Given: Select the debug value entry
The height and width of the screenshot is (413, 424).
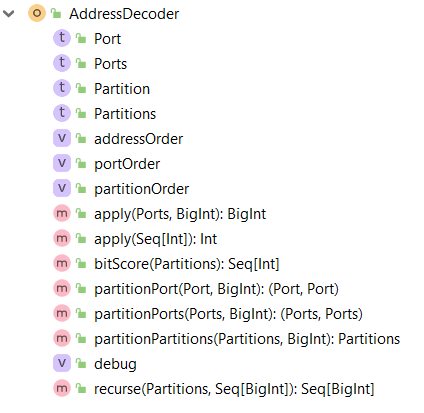Looking at the screenshot, I should pos(115,364).
